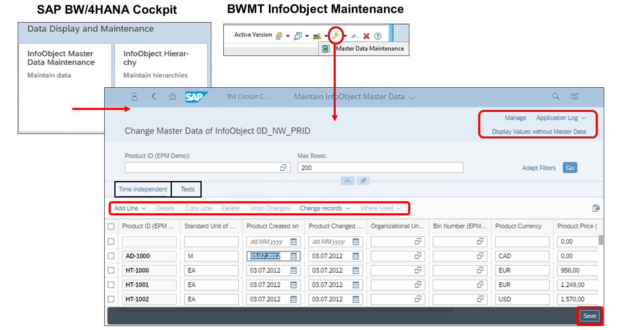Switch to the Texts tab
Viewport: 644px width, 330px height.
(x=187, y=189)
